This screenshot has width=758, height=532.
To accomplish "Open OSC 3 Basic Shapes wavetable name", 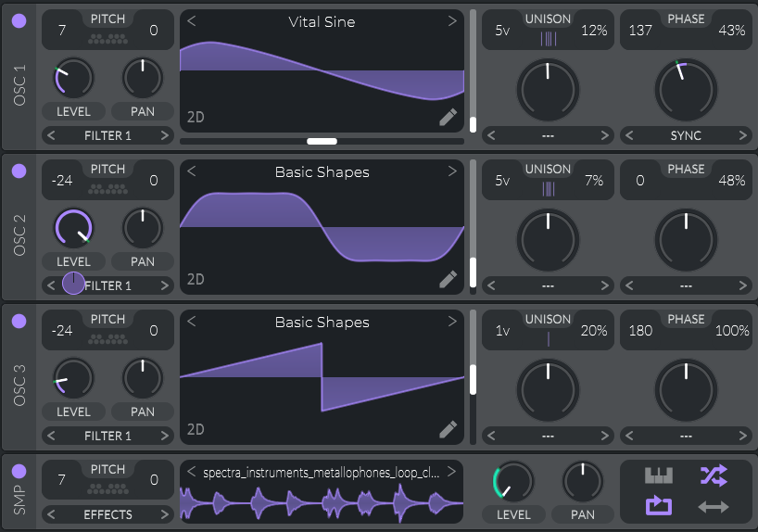I will 322,323.
